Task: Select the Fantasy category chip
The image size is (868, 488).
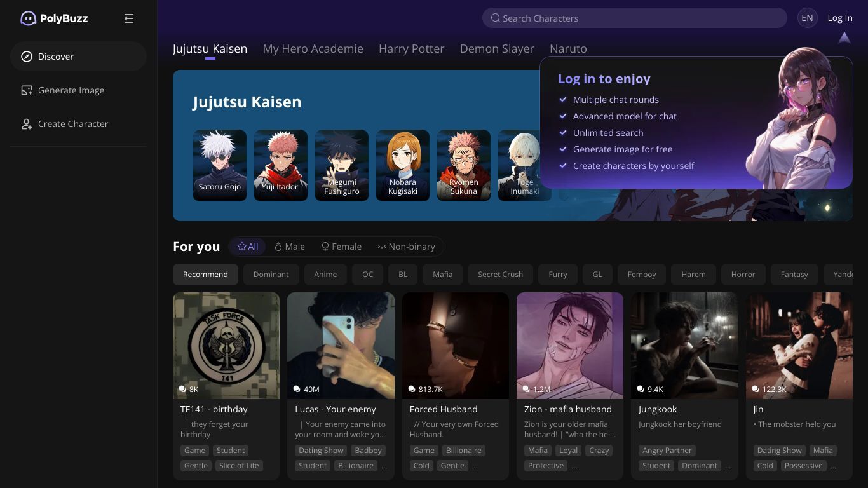Action: [794, 274]
